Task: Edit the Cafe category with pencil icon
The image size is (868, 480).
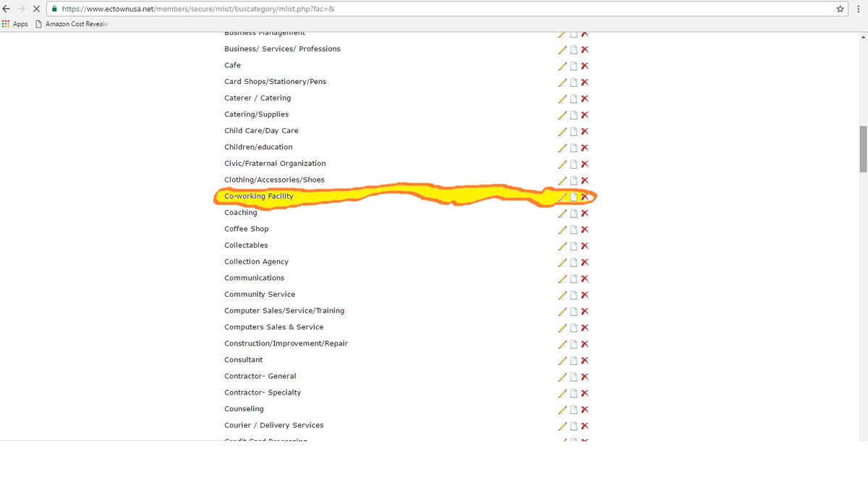Action: (x=562, y=66)
